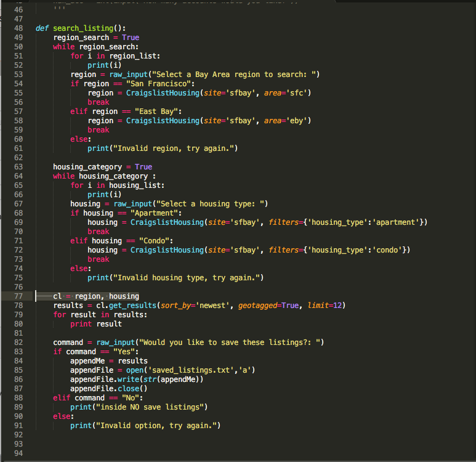Click else keyword on line 74
The height and width of the screenshot is (462, 476).
coord(79,269)
